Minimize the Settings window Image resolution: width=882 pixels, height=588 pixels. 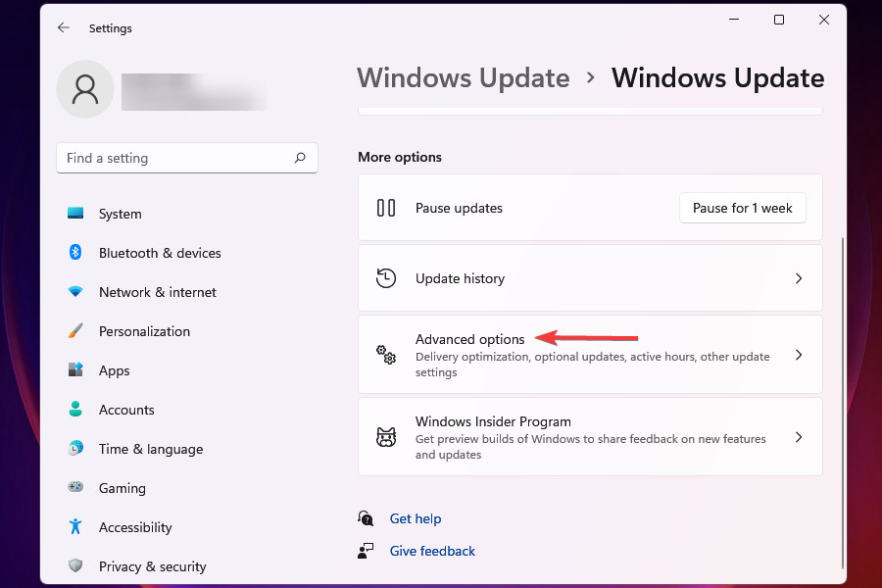point(733,20)
